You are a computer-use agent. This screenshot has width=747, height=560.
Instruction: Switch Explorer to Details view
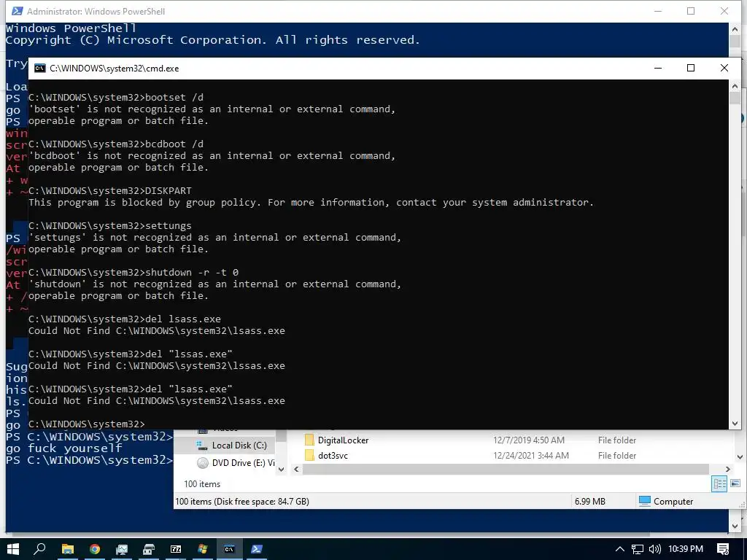719,484
